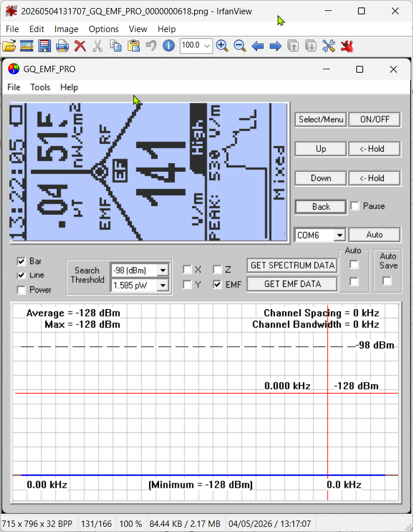Go to next image with right arrow icon
This screenshot has height=532, width=413.
coord(275,46)
